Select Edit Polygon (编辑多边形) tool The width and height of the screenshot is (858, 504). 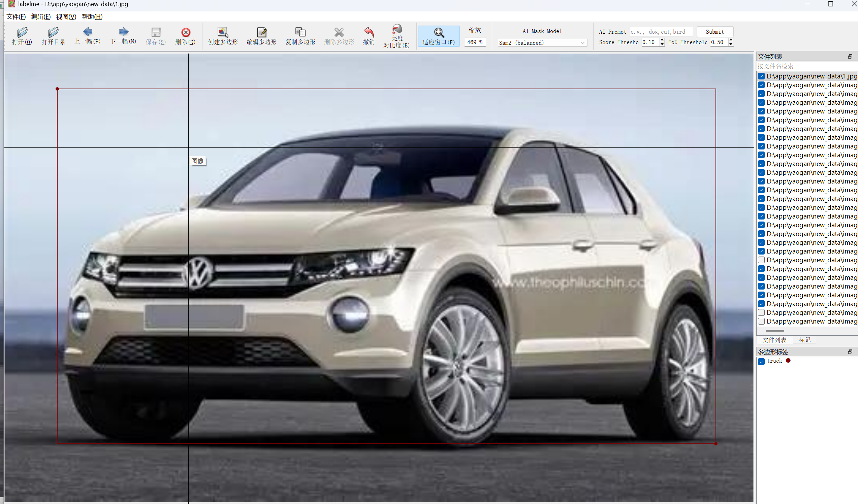(261, 33)
